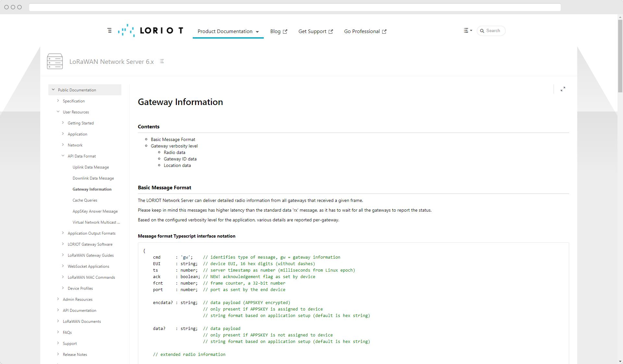Jump to Gateway verbosity level section
The image size is (623, 364).
(174, 146)
